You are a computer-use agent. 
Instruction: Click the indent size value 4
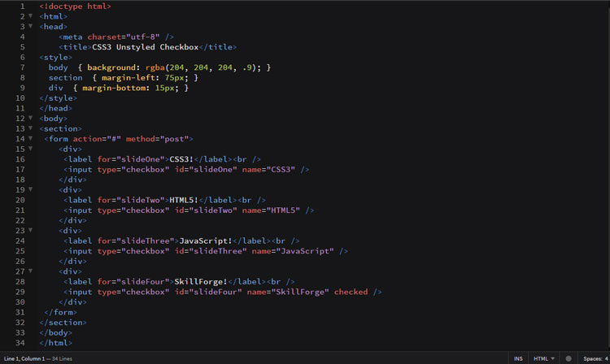[x=606, y=358]
